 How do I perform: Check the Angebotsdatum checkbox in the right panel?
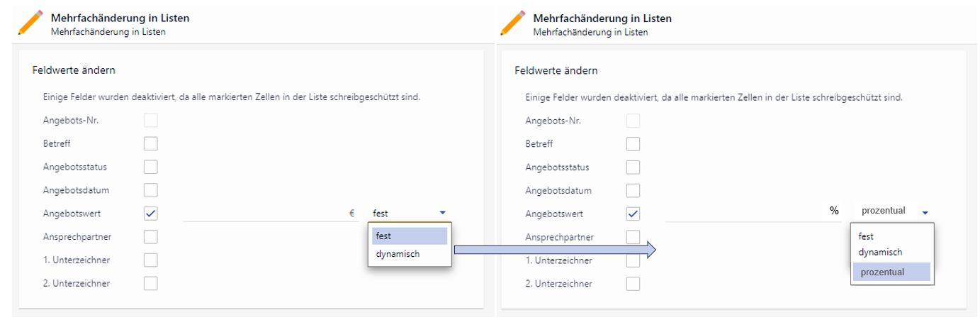pos(633,190)
